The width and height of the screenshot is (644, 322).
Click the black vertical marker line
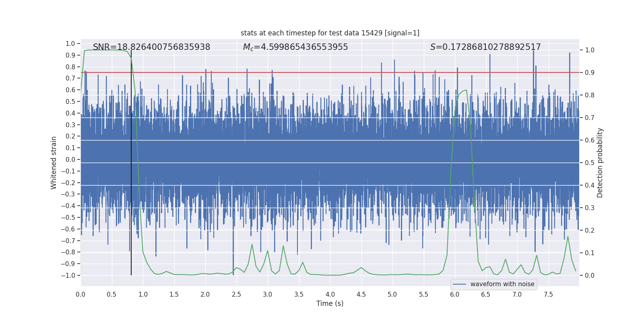click(x=131, y=163)
